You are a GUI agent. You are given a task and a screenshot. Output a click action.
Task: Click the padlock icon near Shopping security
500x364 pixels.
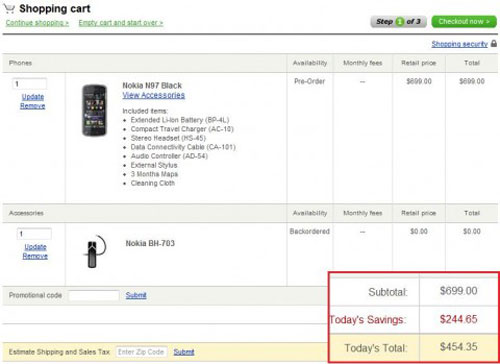point(494,43)
